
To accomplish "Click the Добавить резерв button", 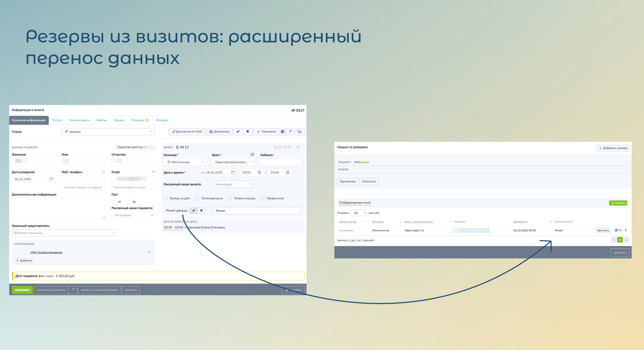I will click(613, 148).
